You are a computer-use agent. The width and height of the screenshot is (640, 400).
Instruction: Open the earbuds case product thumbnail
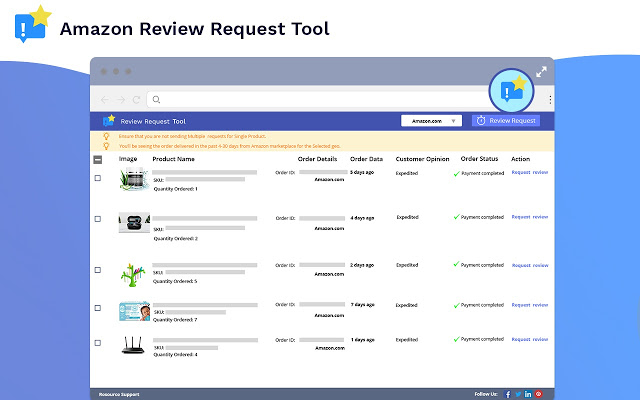(x=134, y=222)
